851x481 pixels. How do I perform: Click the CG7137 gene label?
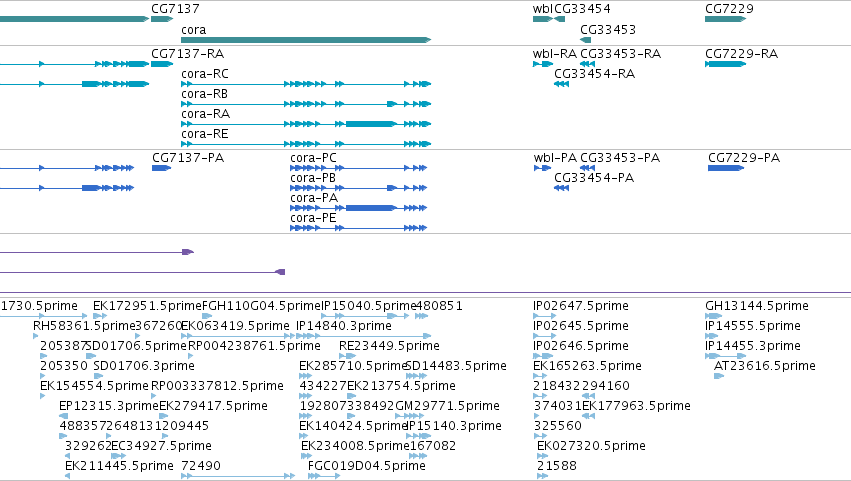tap(175, 9)
